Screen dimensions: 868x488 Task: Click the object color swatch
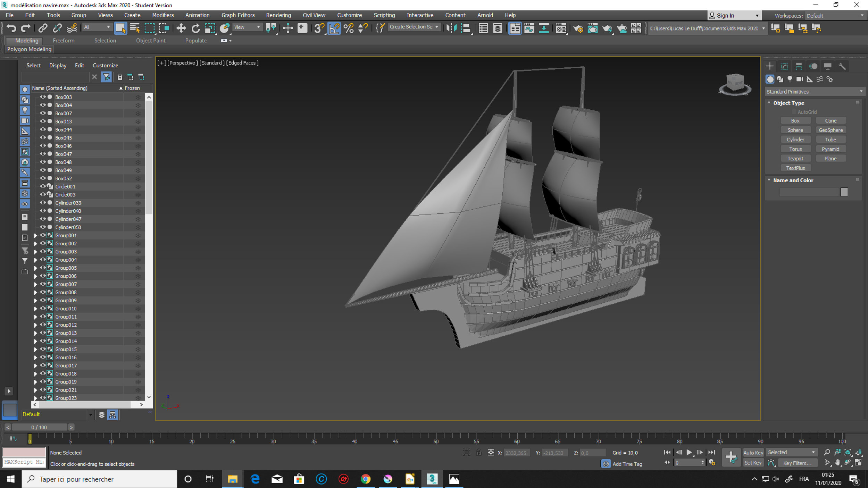point(844,192)
